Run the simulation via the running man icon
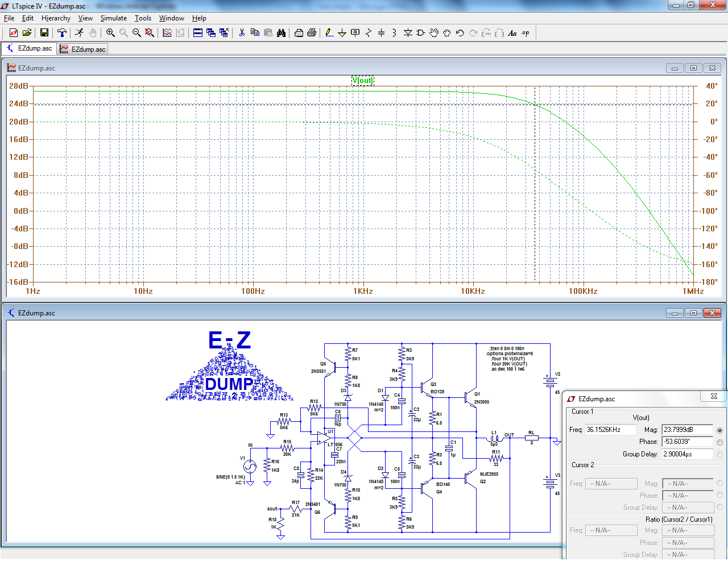The height and width of the screenshot is (561, 728). [79, 33]
